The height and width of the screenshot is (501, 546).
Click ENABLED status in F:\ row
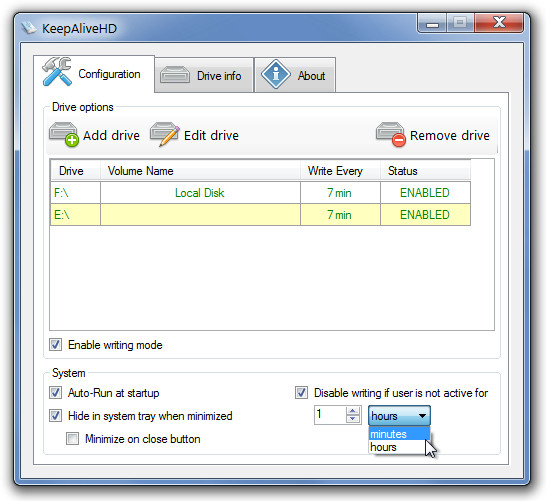(x=425, y=193)
